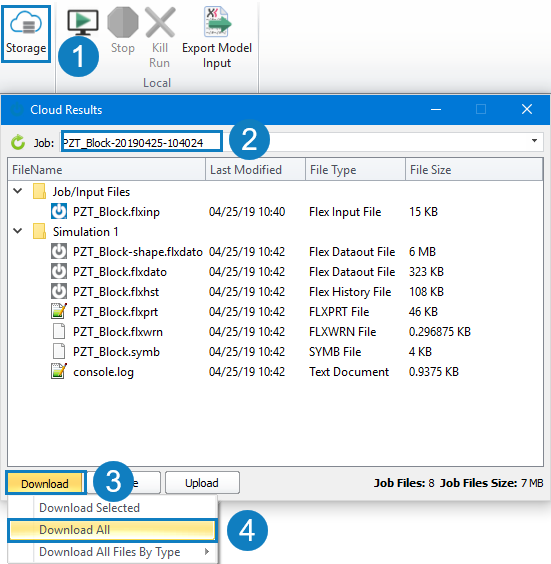
Task: Select the Job/Input Files folder label
Action: pyautogui.click(x=91, y=192)
